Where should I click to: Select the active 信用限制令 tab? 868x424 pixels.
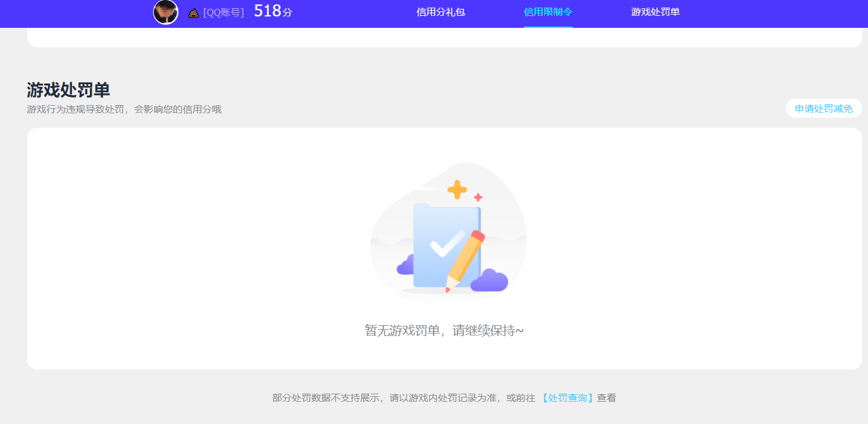pyautogui.click(x=548, y=12)
